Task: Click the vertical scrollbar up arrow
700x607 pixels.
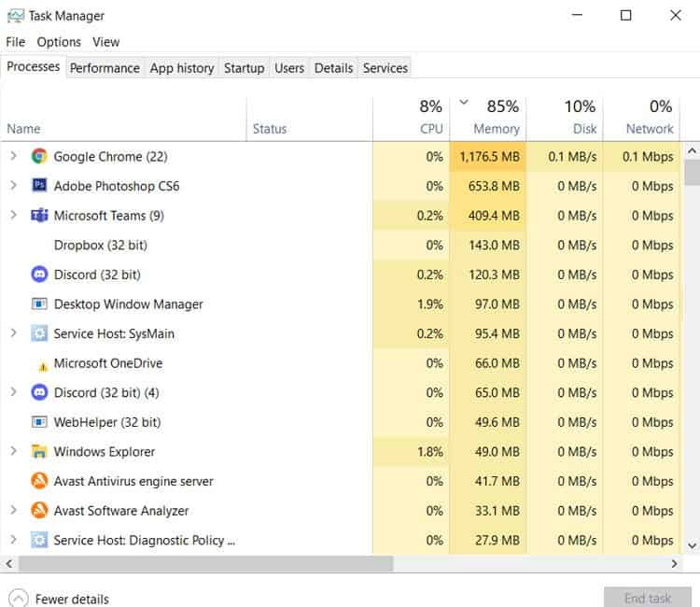Action: coord(692,151)
